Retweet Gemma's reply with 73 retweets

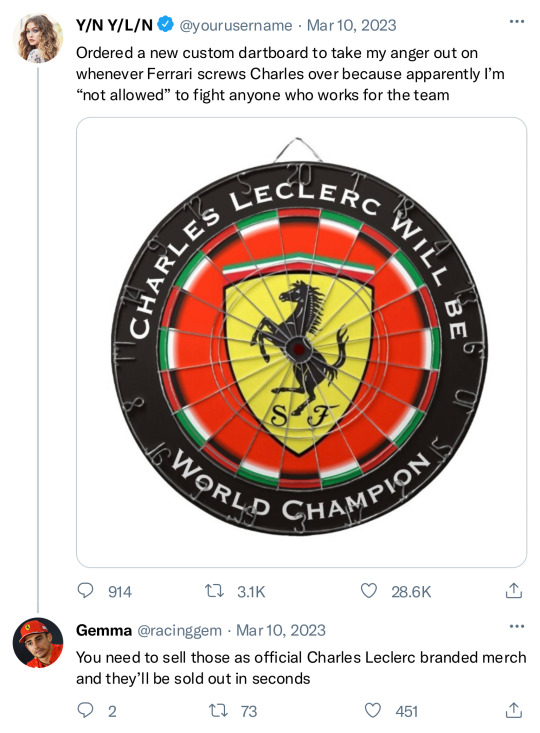218,711
